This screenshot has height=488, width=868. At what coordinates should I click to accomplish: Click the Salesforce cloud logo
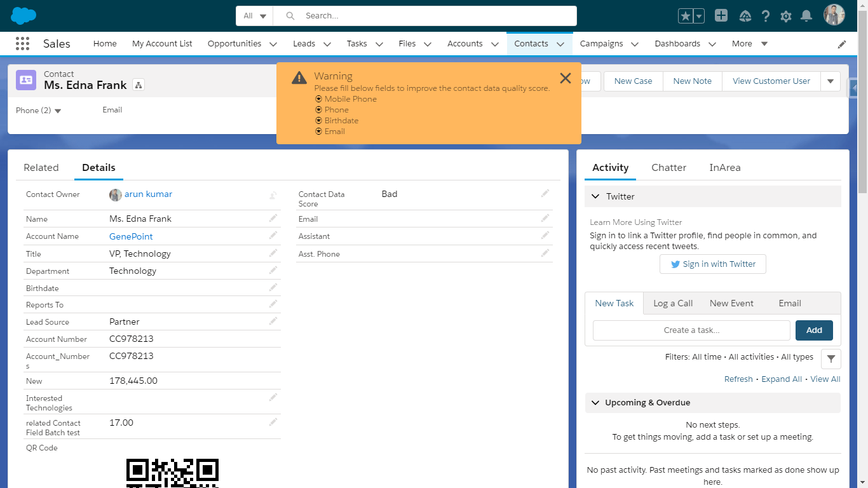(24, 15)
